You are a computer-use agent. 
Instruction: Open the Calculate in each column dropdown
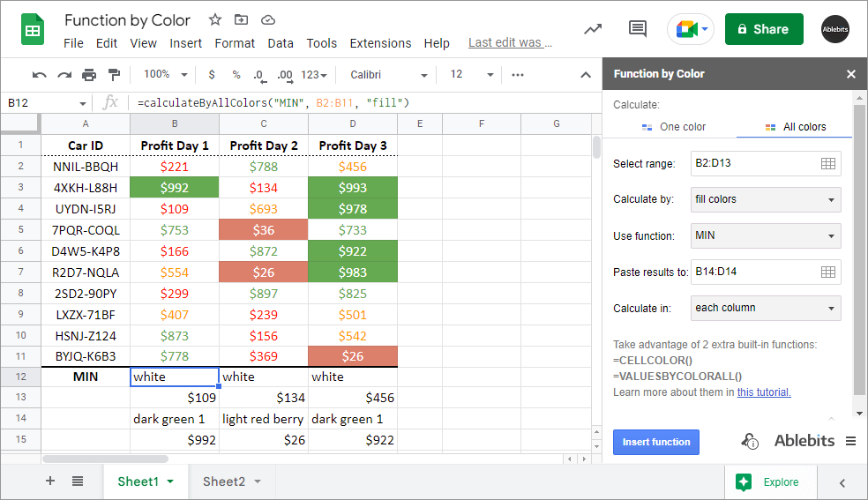point(765,309)
